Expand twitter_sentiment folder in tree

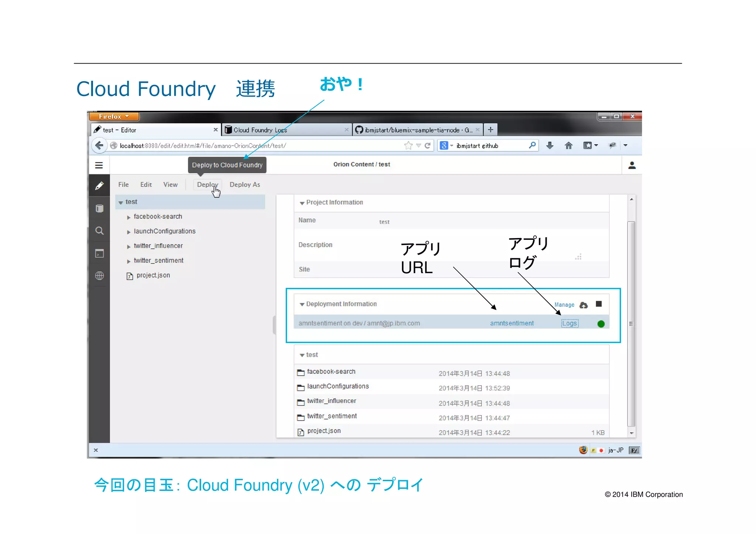[128, 262]
